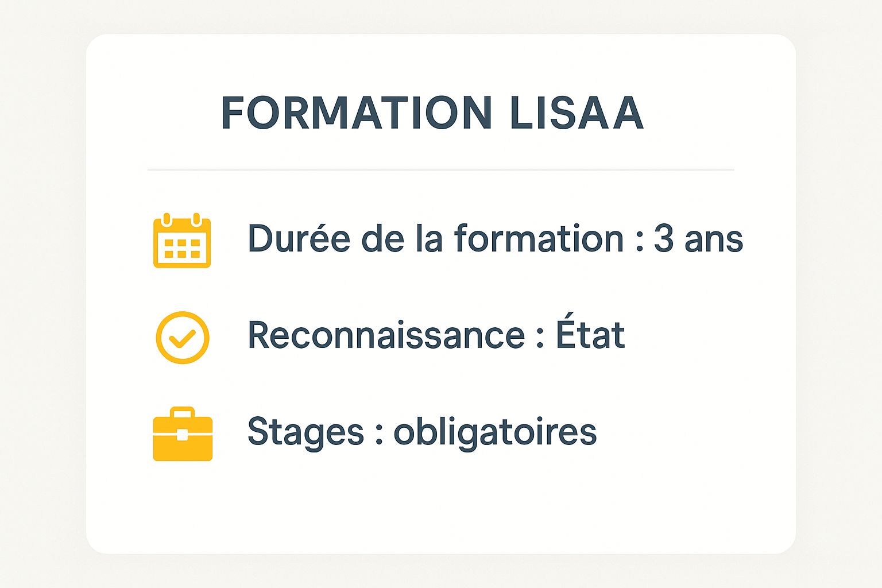The height and width of the screenshot is (588, 882).
Task: Click the briefcase's white clasp
Action: [182, 435]
